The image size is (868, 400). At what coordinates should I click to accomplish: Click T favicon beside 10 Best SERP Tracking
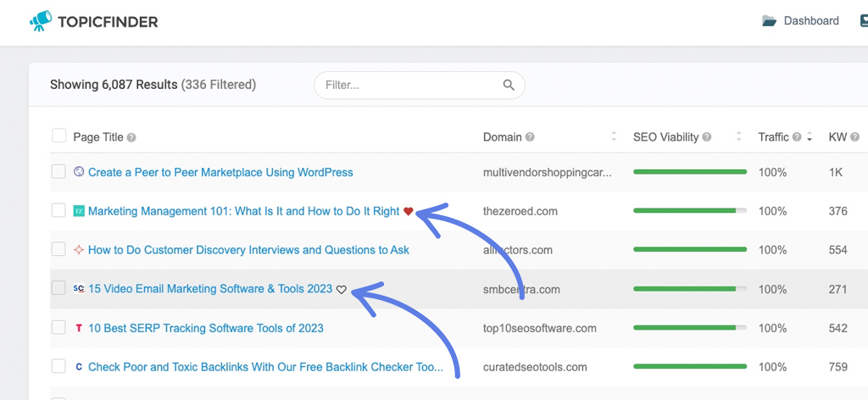pos(79,328)
